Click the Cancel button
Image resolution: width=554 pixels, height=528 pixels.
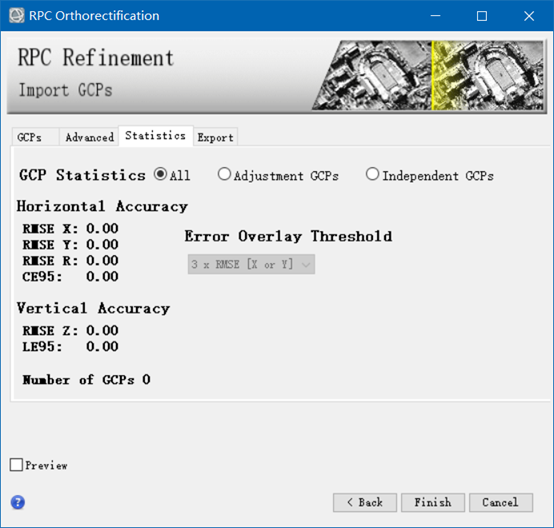[501, 502]
